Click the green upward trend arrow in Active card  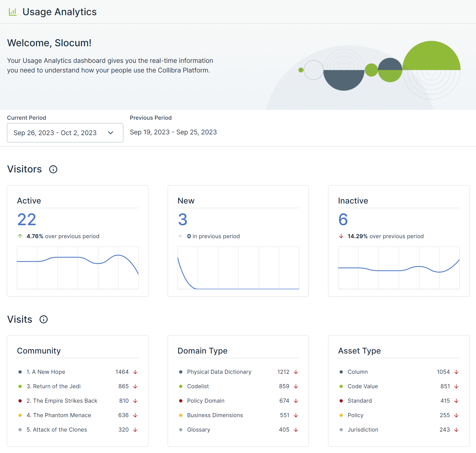20,236
